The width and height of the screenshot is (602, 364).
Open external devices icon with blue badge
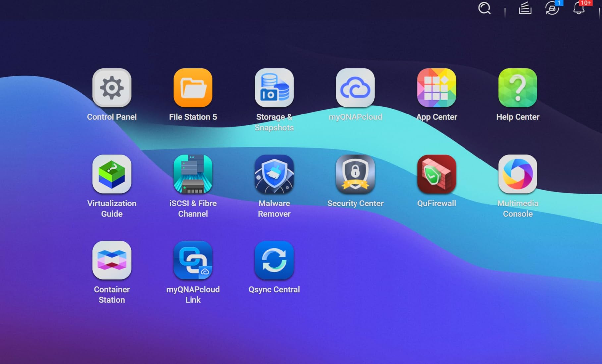tap(552, 8)
